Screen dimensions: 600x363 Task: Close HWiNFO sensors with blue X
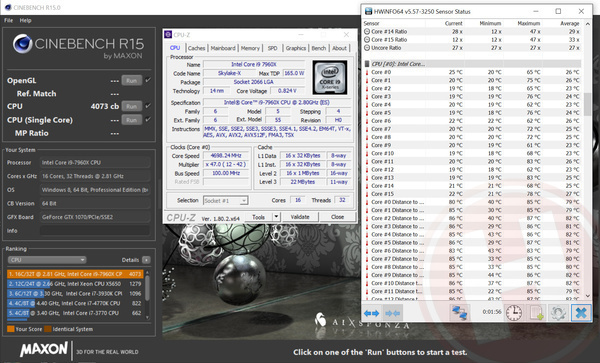pos(581,313)
